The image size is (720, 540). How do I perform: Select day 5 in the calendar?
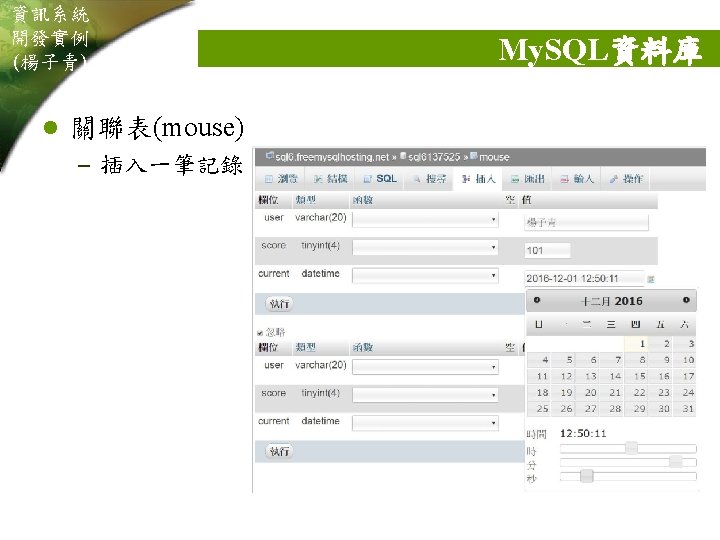click(x=563, y=360)
